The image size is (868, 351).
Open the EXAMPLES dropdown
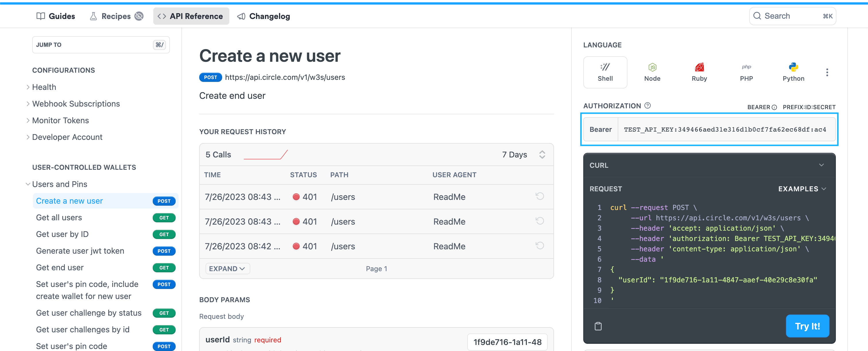pyautogui.click(x=802, y=189)
